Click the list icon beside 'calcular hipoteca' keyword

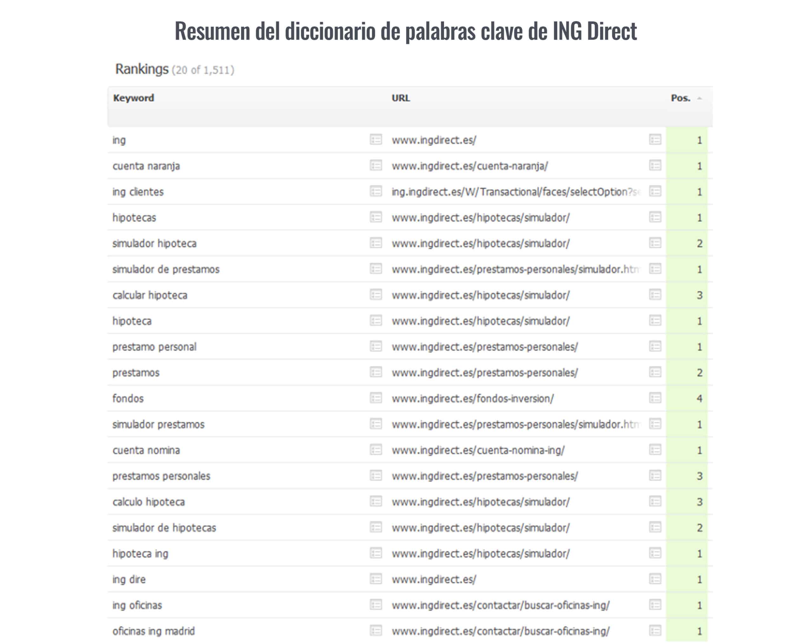376,294
